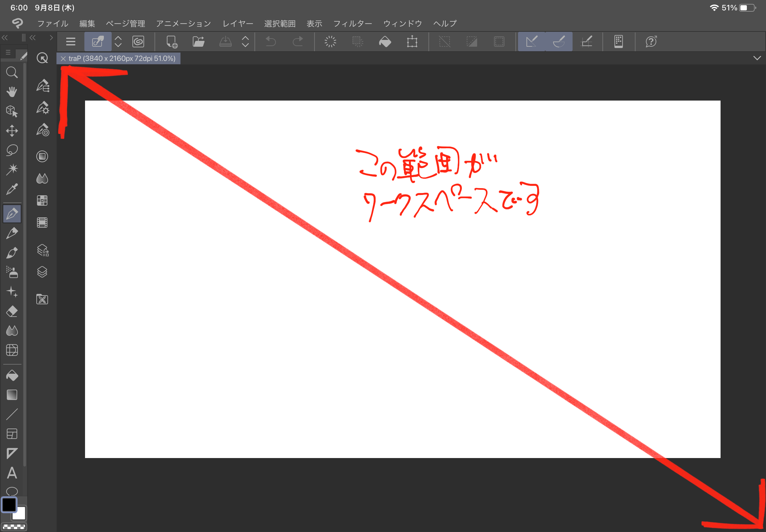
Task: Collapse the far-left palette dock double arrow
Action: pos(5,38)
